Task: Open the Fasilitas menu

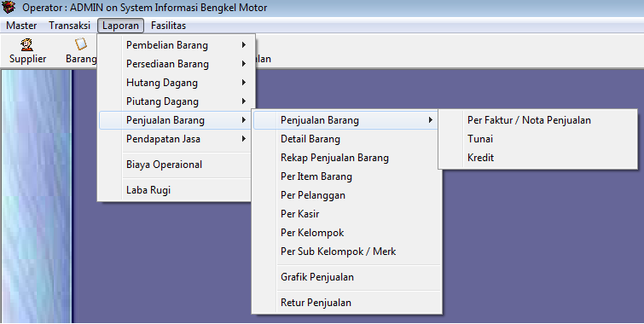Action: [168, 26]
